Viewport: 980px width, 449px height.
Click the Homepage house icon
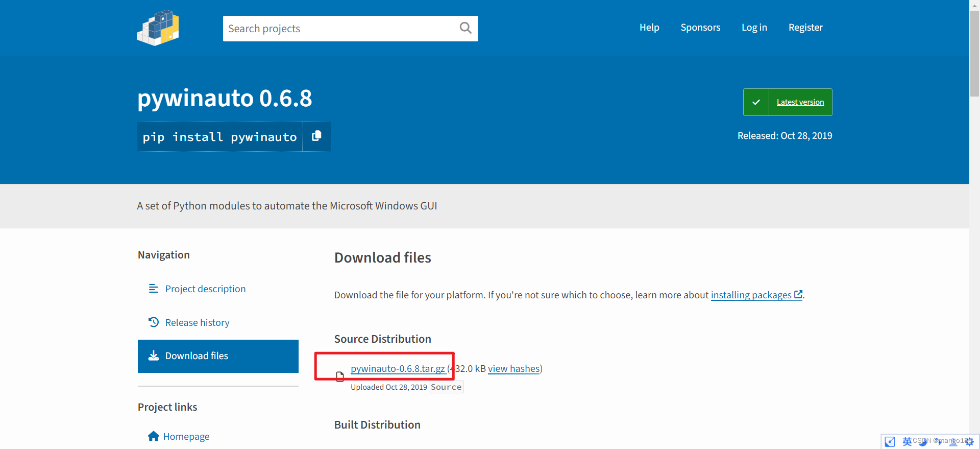point(153,436)
